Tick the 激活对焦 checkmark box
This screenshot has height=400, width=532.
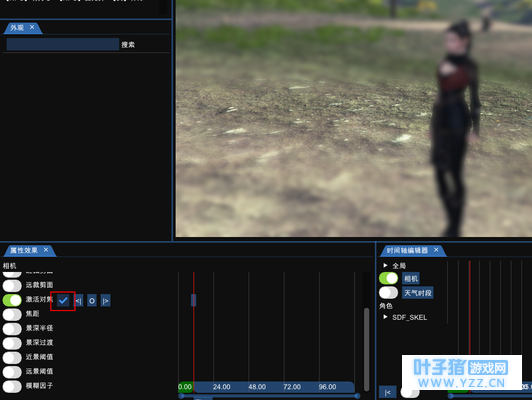[63, 301]
